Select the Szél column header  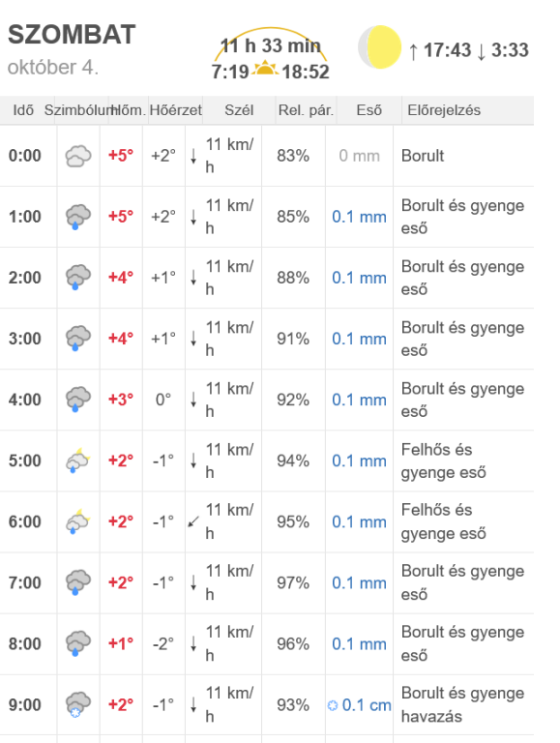pyautogui.click(x=239, y=110)
